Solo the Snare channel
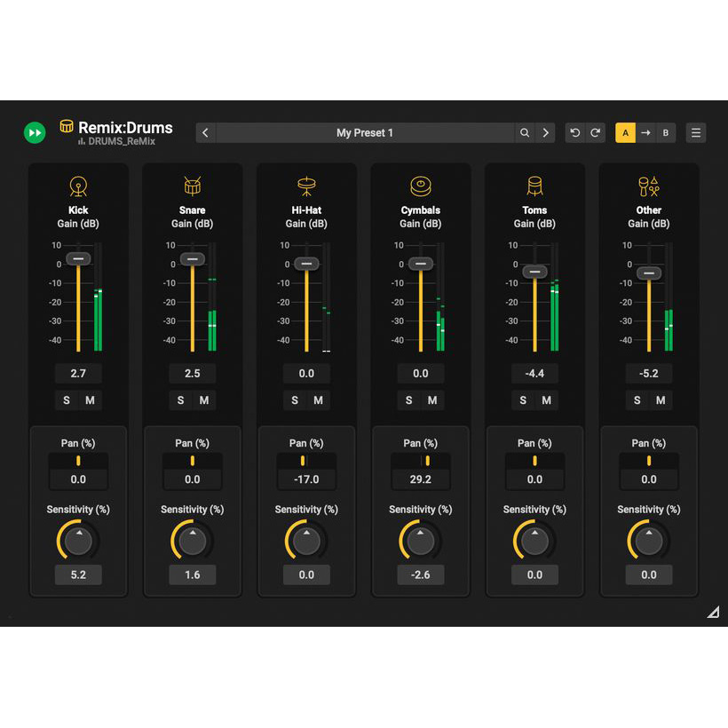 click(x=180, y=400)
